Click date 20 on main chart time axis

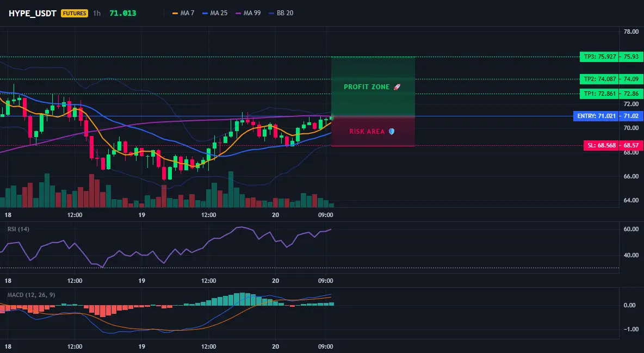(x=276, y=215)
